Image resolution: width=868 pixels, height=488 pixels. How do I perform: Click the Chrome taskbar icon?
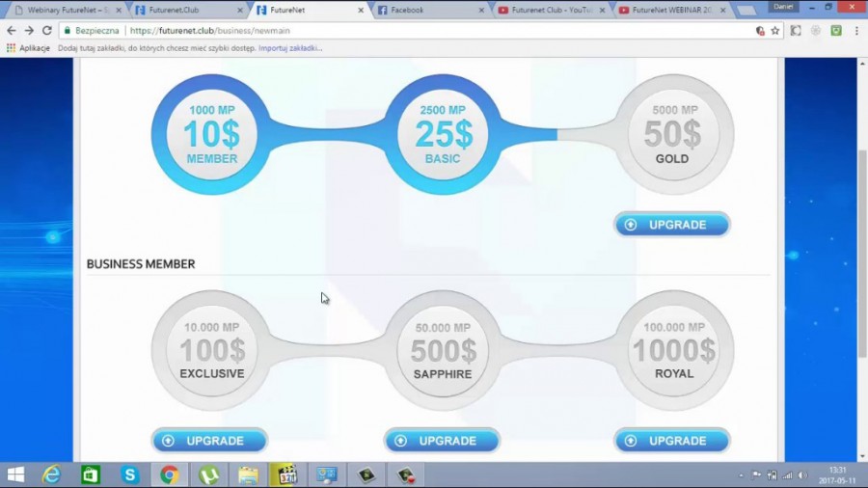point(170,474)
